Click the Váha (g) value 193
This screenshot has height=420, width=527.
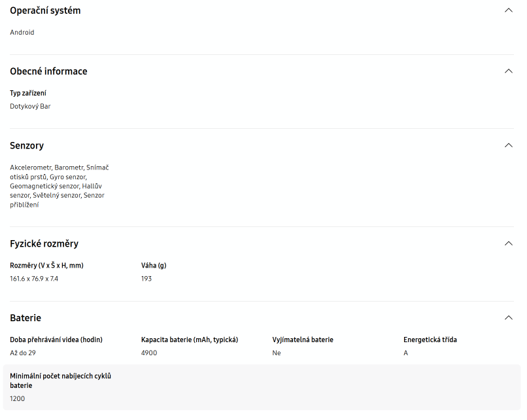[x=146, y=279]
